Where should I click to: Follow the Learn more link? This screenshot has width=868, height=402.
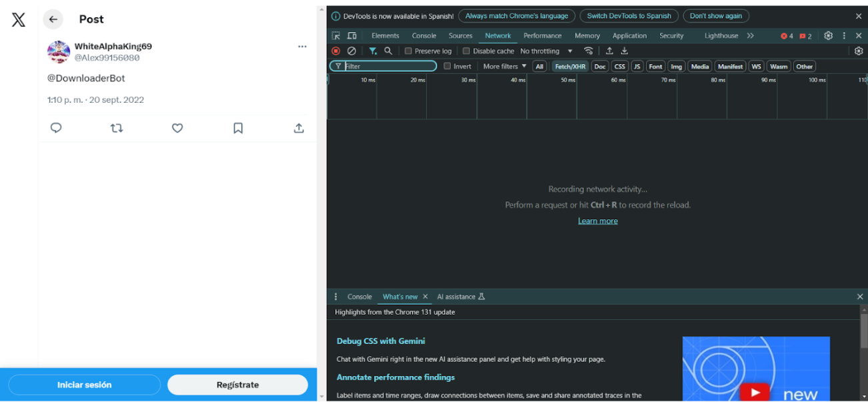point(597,221)
